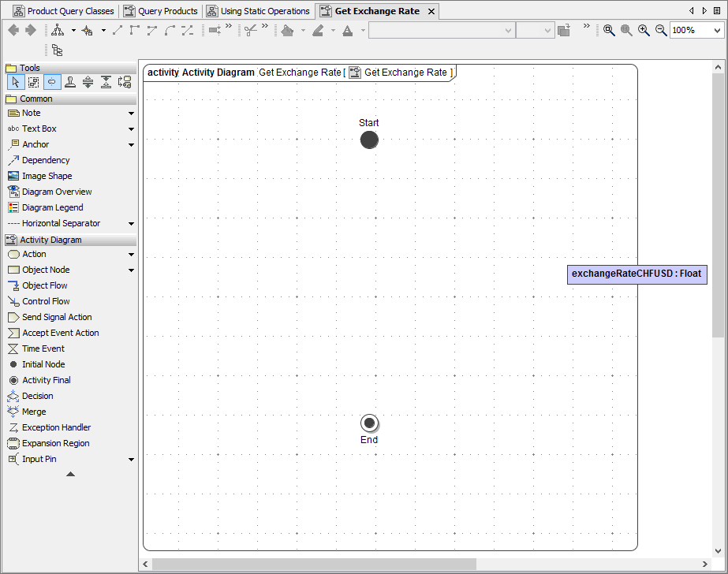
Task: Click the Zoom In magnifier icon
Action: (x=644, y=30)
